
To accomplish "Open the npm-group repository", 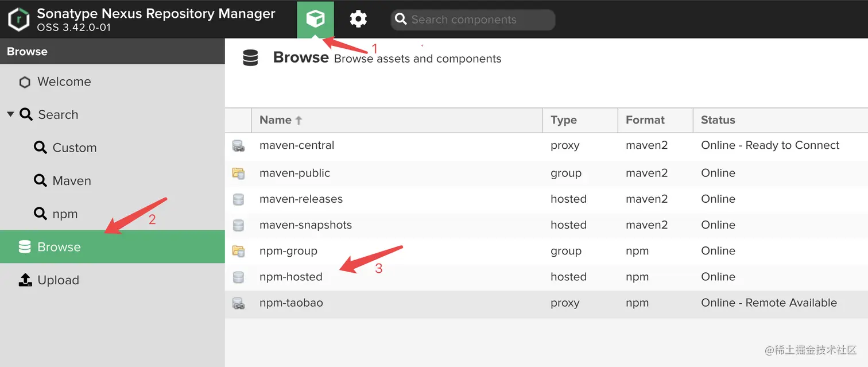I will [288, 251].
